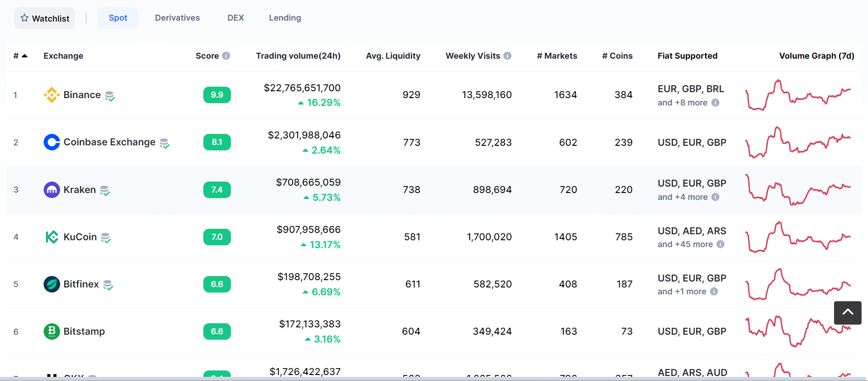868x381 pixels.
Task: Sort by Exchange column header
Action: click(x=63, y=56)
